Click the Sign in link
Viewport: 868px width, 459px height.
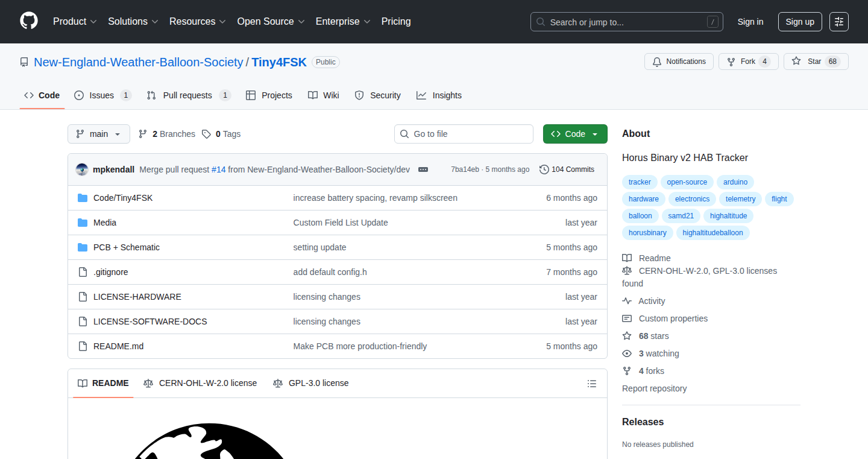click(750, 22)
